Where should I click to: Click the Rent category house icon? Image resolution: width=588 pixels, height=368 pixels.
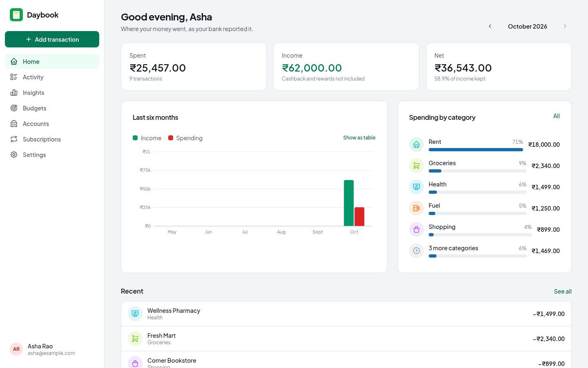click(416, 144)
